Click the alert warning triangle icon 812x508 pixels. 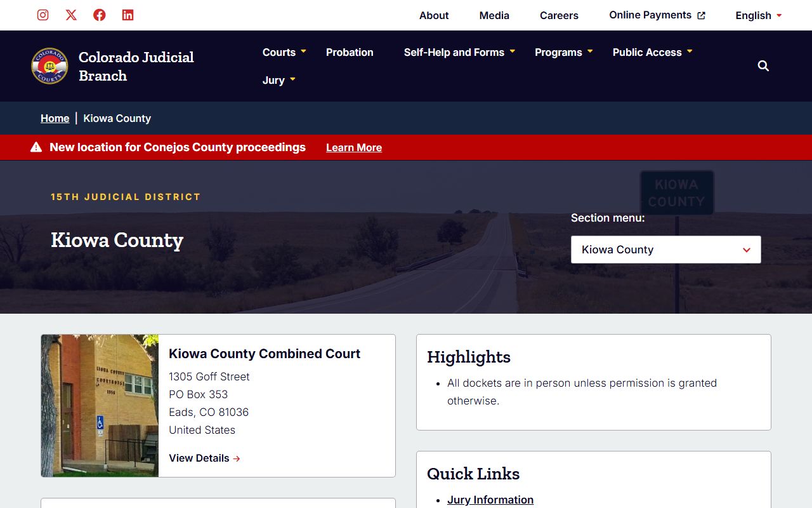pos(36,147)
